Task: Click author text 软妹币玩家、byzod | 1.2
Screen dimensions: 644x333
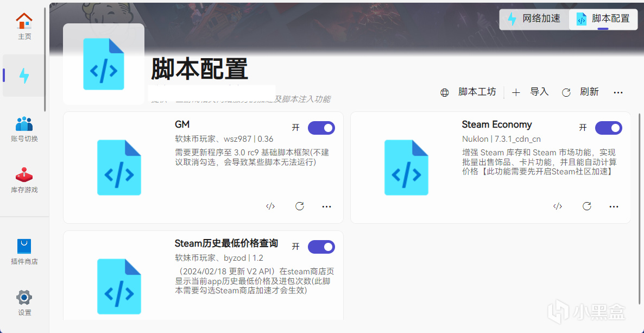Action: [x=219, y=258]
